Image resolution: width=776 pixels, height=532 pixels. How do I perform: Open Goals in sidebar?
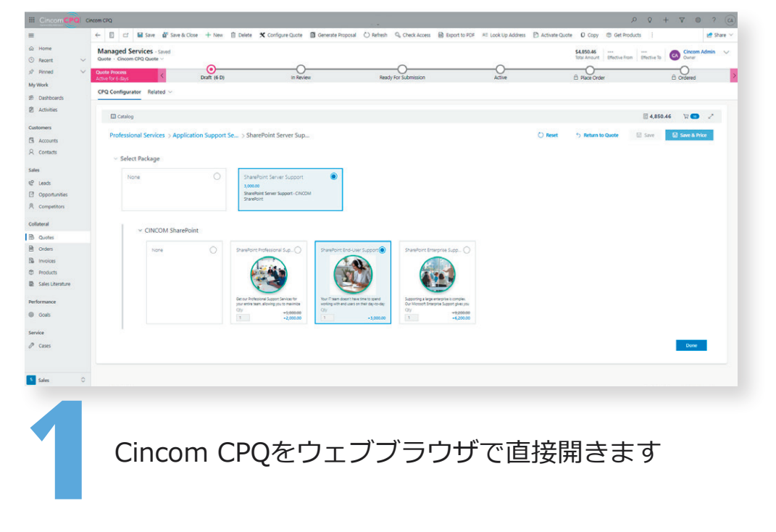[x=44, y=315]
